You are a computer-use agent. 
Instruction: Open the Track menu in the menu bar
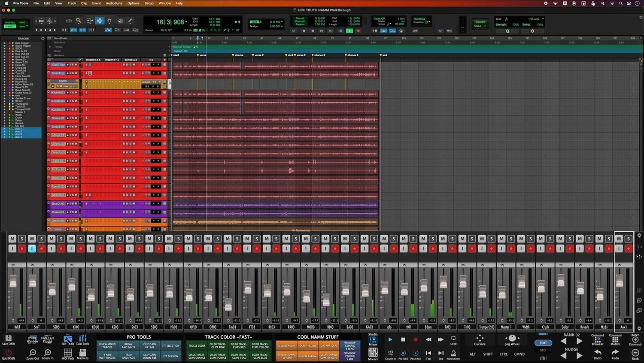72,3
